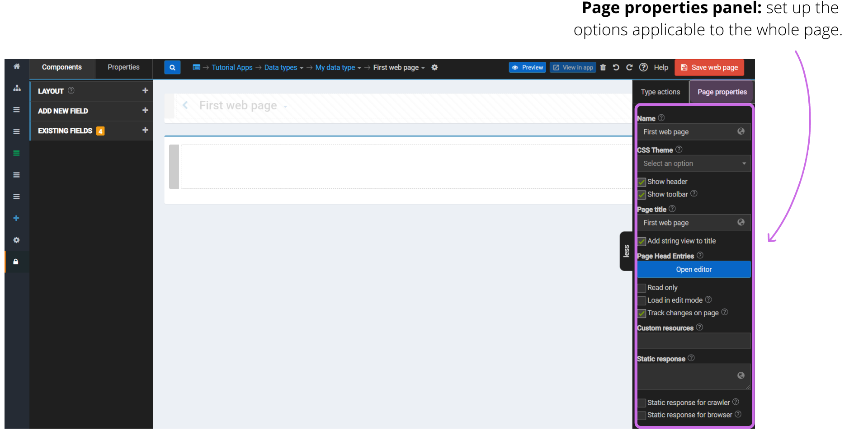Delete page with the trash icon
The width and height of the screenshot is (868, 435).
point(603,67)
